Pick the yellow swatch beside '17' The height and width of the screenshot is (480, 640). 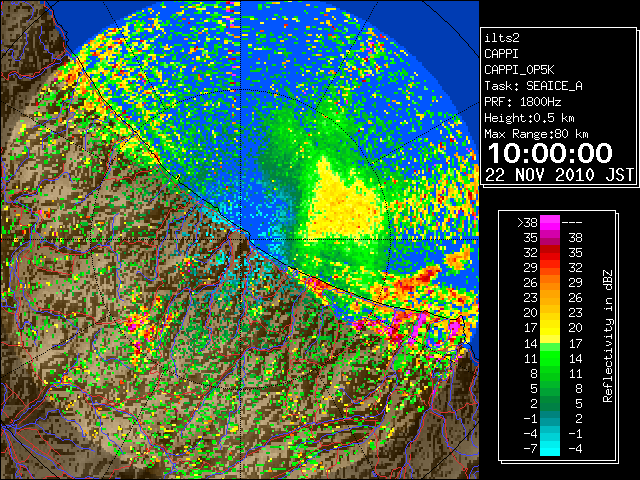click(x=550, y=328)
